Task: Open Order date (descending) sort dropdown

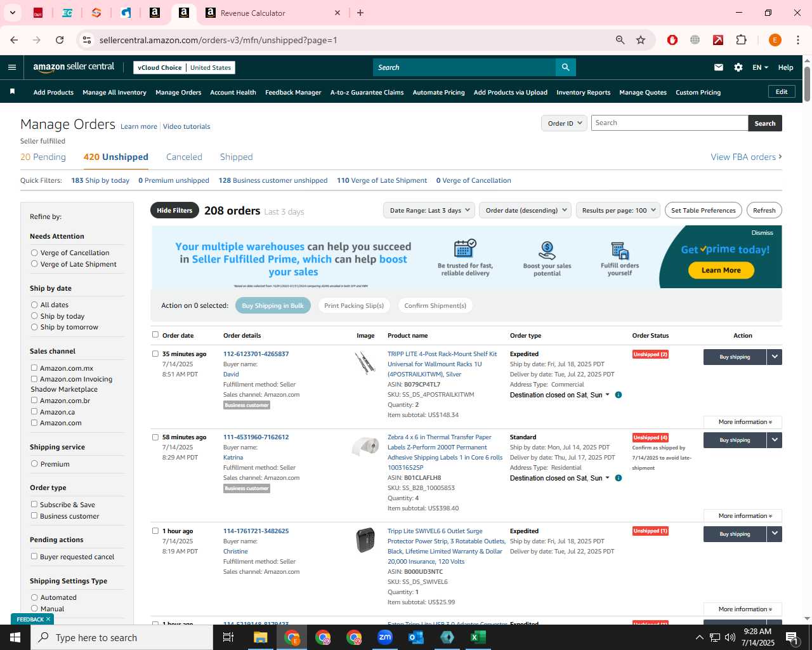Action: [525, 210]
